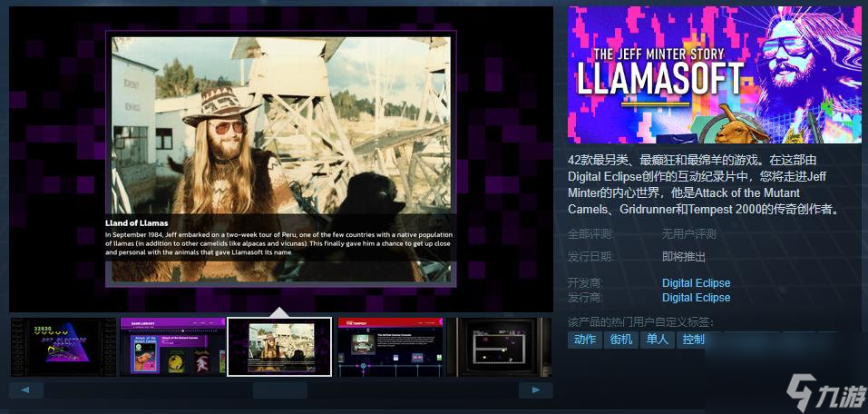Click the right arrow of the thumbnail strip
Viewport: 868px width, 414px height.
[x=535, y=389]
